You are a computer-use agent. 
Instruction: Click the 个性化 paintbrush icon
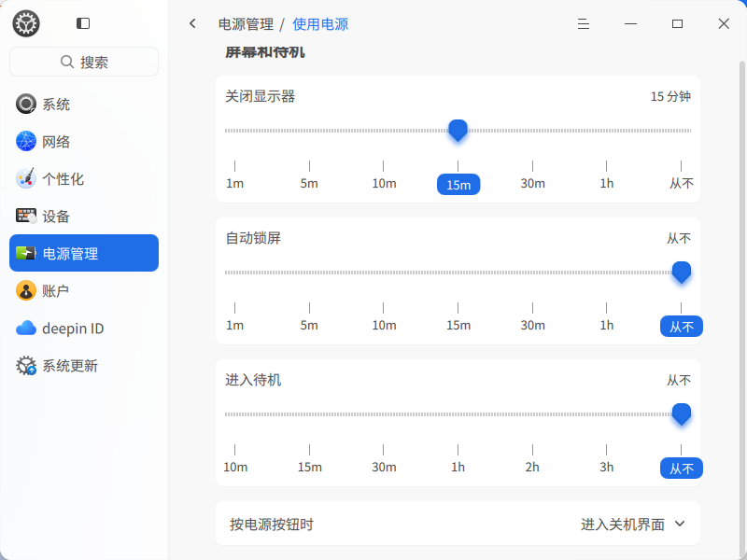(x=26, y=178)
